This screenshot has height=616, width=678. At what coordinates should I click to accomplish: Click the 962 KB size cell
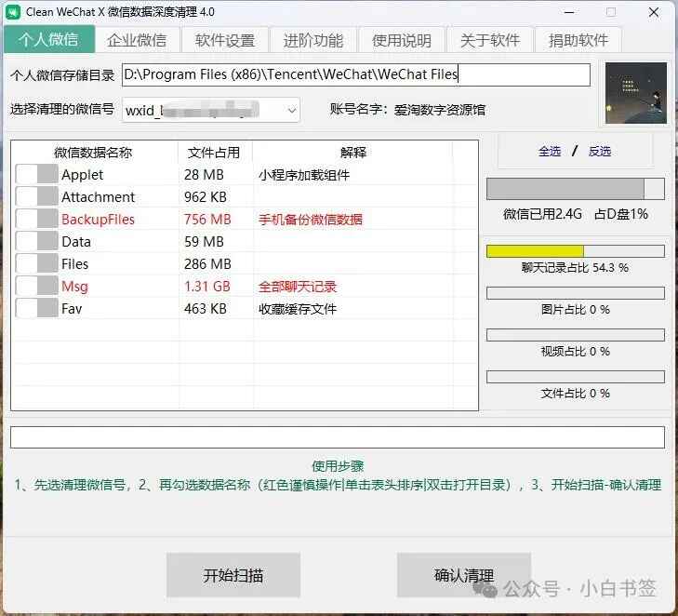(206, 197)
